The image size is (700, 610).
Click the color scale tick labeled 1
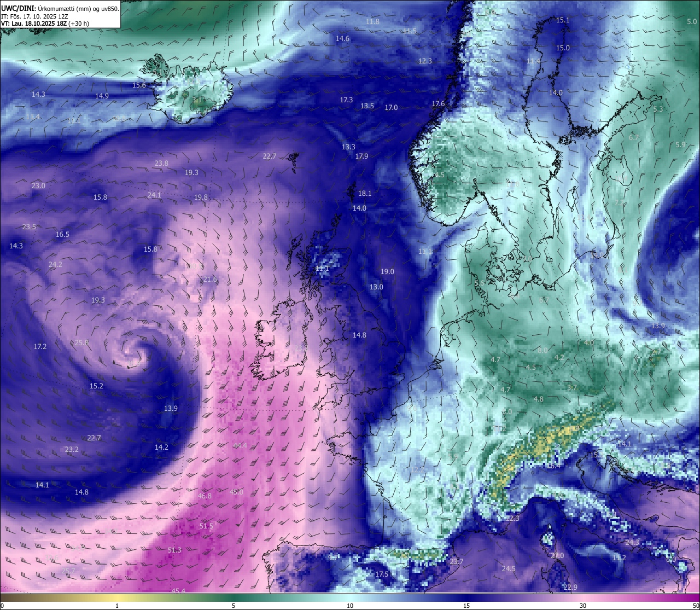(117, 606)
